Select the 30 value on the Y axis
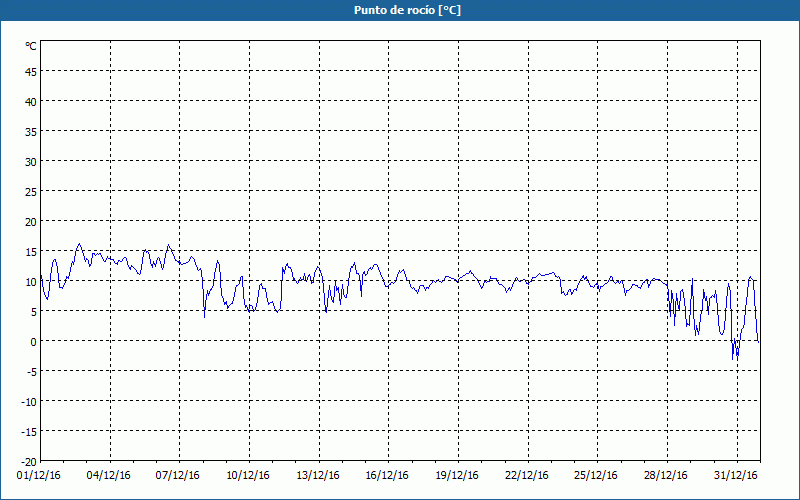The height and width of the screenshot is (500, 800). (x=31, y=162)
